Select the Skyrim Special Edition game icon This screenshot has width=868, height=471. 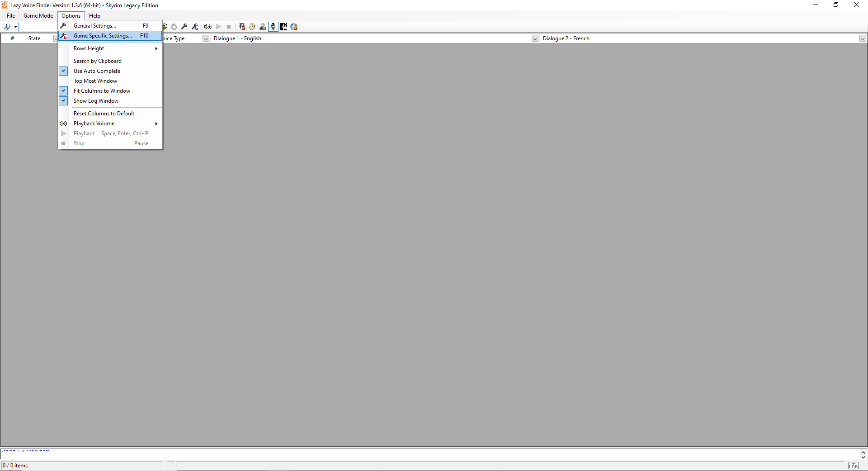click(283, 27)
